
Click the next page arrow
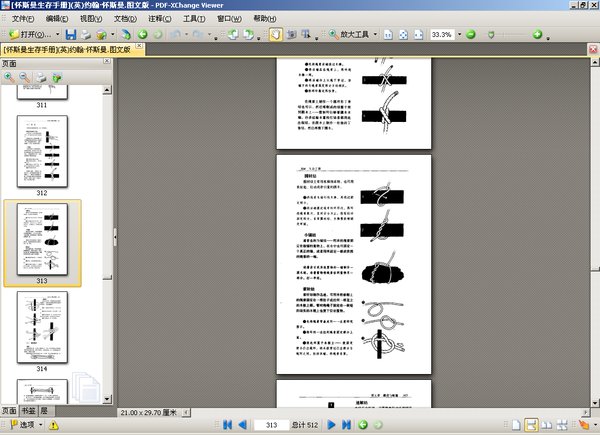(333, 425)
